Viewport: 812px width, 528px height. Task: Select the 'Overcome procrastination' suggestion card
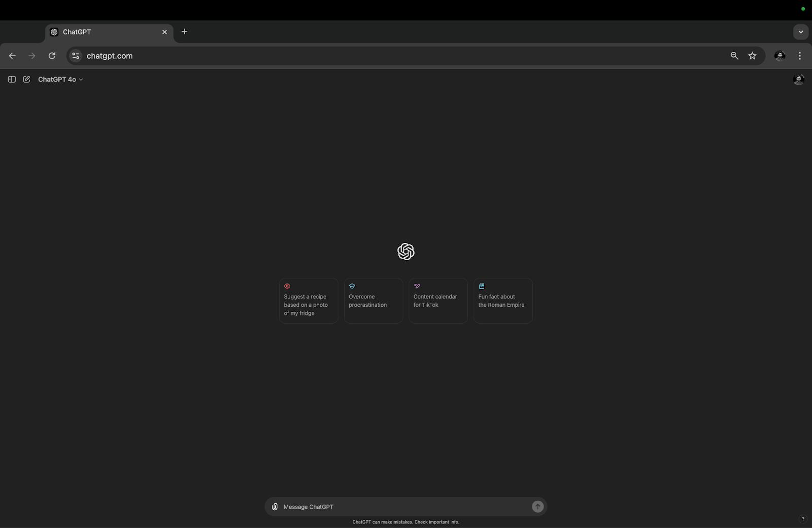coord(374,300)
